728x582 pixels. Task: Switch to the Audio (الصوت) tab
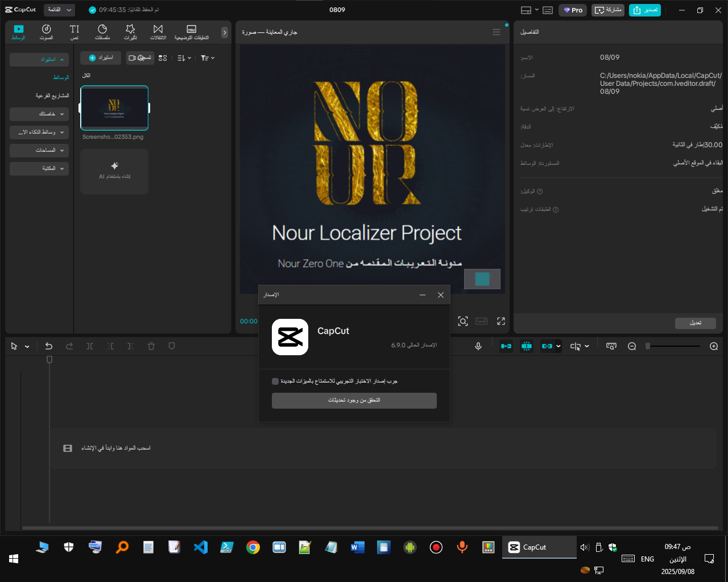click(x=47, y=32)
